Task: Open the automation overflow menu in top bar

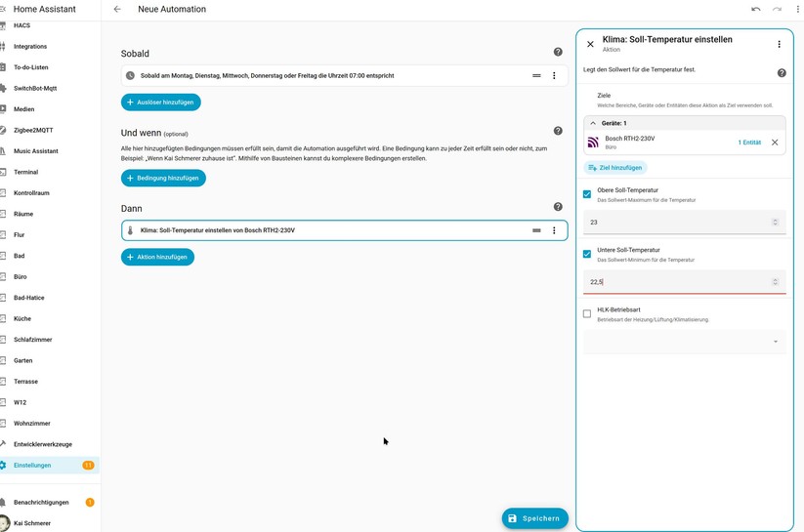Action: [797, 9]
